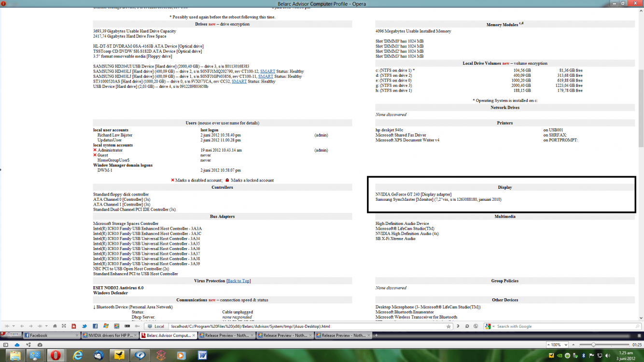The width and height of the screenshot is (644, 362).
Task: Switch to the Facebook tab
Action: click(51, 335)
